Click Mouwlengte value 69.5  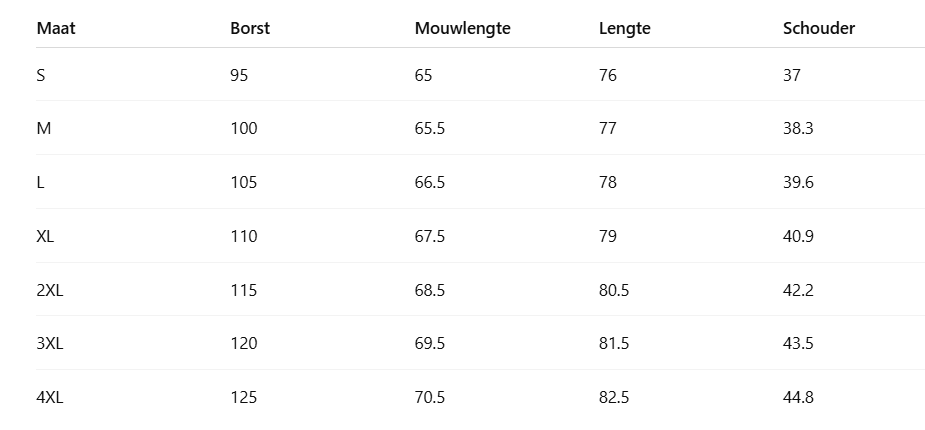point(429,343)
